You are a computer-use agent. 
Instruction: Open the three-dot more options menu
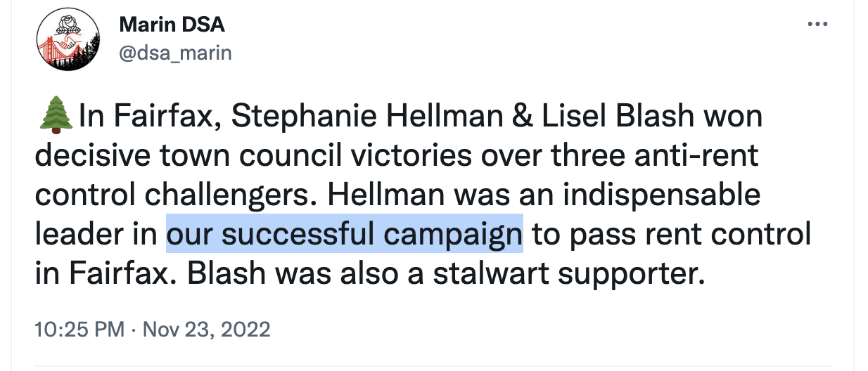817,24
